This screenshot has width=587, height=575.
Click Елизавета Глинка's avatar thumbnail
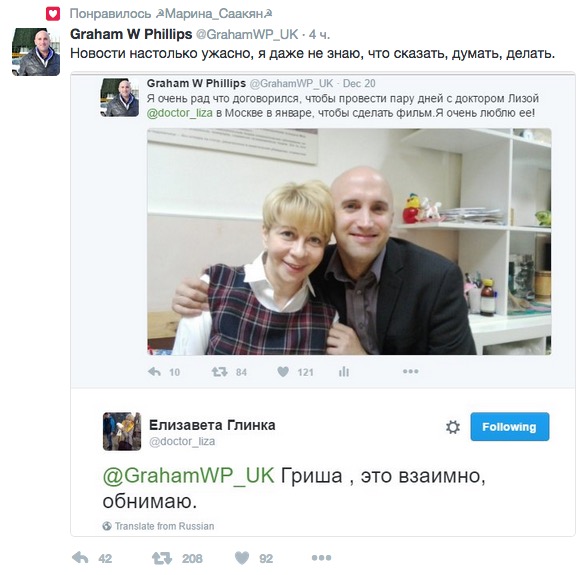(x=122, y=431)
